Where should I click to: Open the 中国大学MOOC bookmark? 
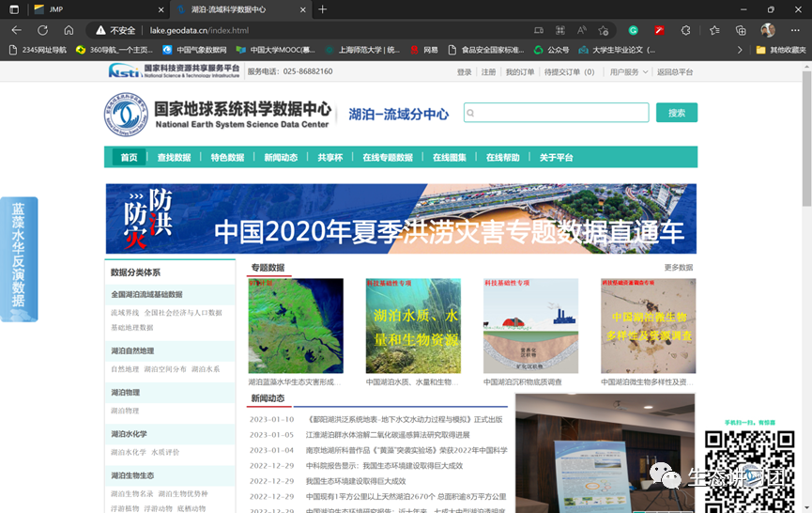(x=275, y=50)
